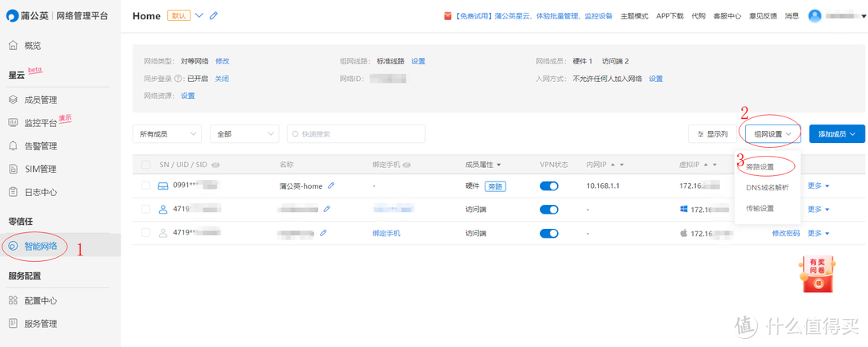
Task: Choose DNS域名解析 from the dropdown menu
Action: coord(768,188)
